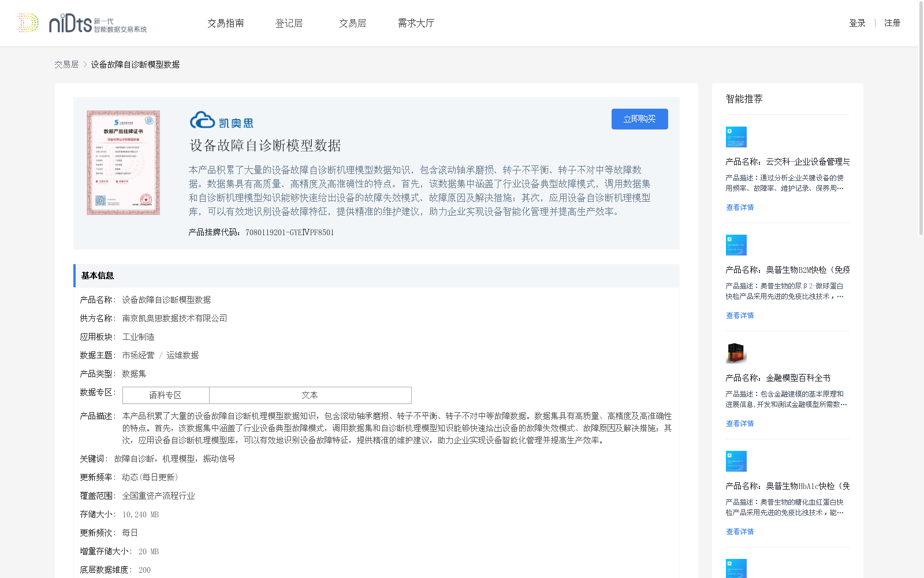Click the 工业制造 application sector value
Screen dimensions: 924x578
[138, 337]
